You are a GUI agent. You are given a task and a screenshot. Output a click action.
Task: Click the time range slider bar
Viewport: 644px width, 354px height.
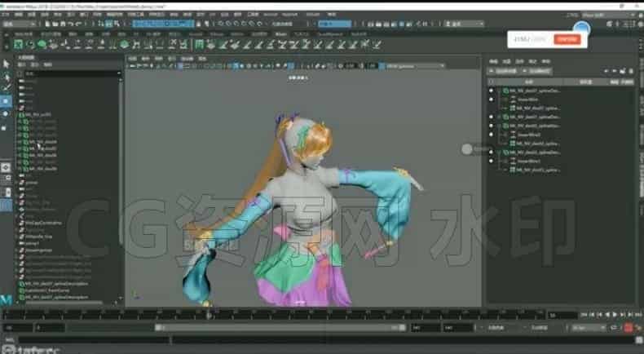[x=280, y=328]
